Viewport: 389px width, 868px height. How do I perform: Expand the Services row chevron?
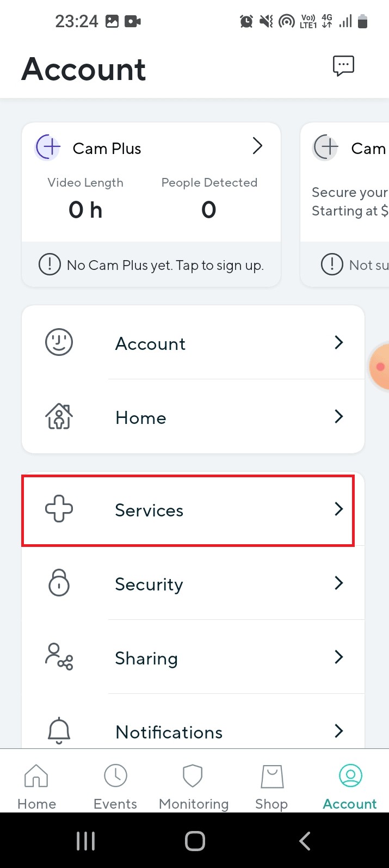[338, 509]
